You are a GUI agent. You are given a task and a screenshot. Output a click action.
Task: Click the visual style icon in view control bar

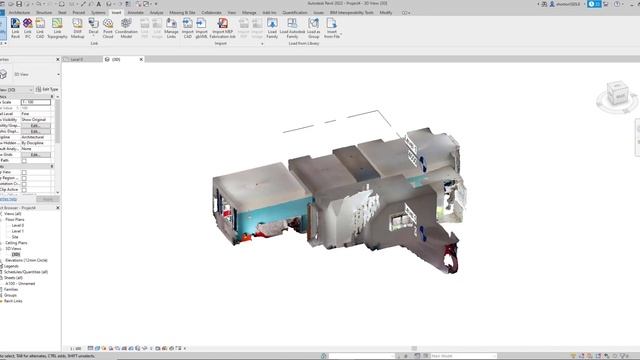98,348
